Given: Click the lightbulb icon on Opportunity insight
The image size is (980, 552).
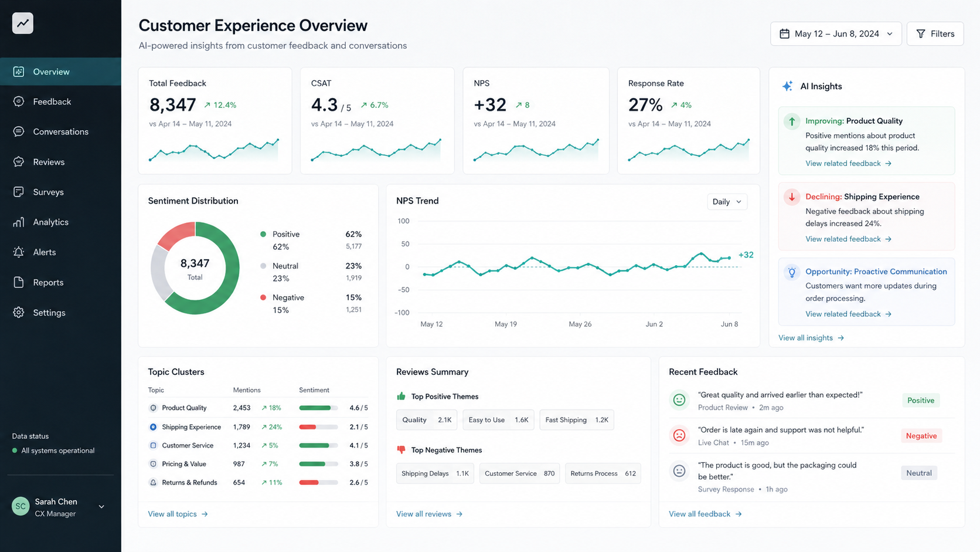Looking at the screenshot, I should pos(792,272).
